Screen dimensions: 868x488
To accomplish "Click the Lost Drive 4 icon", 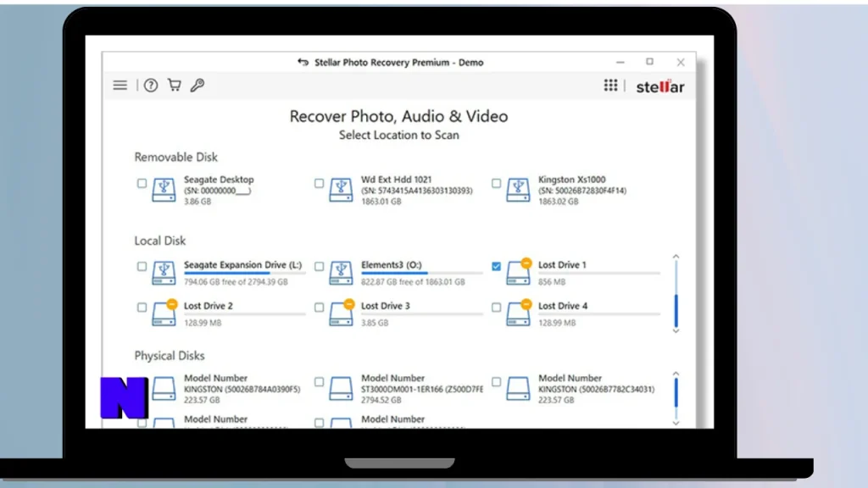I will tap(520, 313).
